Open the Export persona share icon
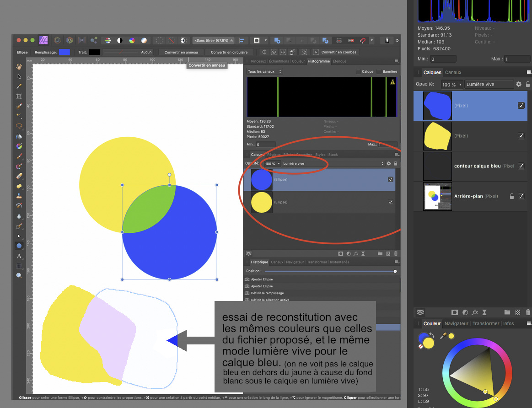 pos(94,40)
